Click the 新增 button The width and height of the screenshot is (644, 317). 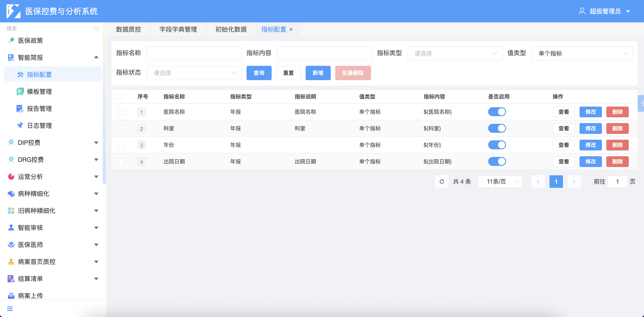pos(318,73)
